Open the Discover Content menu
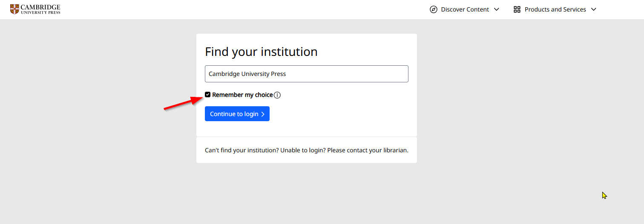The width and height of the screenshot is (644, 224). pyautogui.click(x=464, y=9)
